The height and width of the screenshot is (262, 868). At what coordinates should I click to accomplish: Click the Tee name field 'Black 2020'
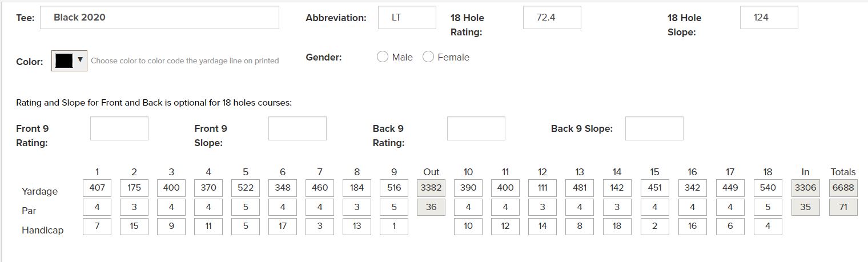click(159, 18)
